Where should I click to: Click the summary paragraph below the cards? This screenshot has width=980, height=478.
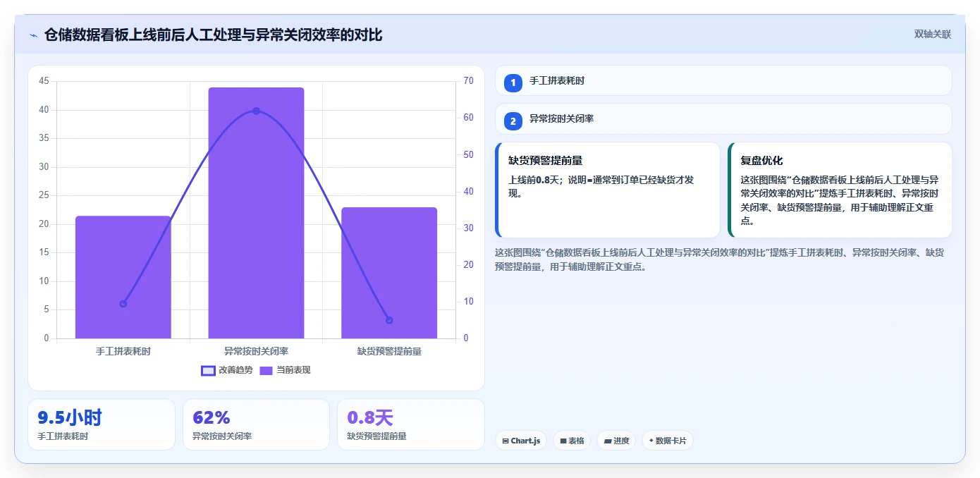(719, 259)
